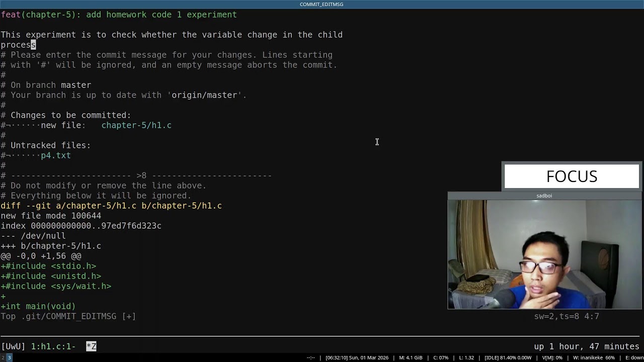
Task: Select tmux window '1:h1.c:1-'
Action: pyautogui.click(x=53, y=346)
